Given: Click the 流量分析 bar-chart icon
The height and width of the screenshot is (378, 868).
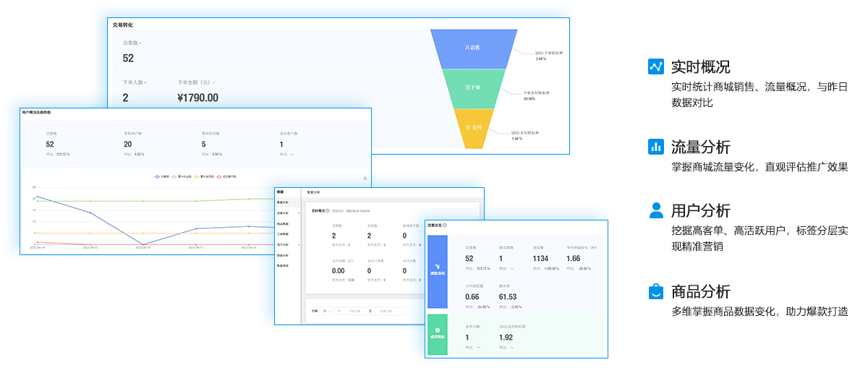Looking at the screenshot, I should 656,147.
